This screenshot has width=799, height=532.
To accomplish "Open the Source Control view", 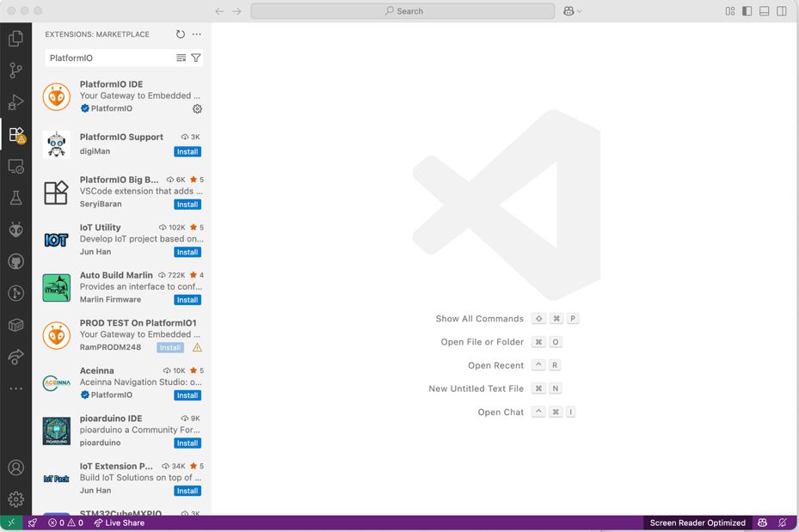I will point(15,70).
